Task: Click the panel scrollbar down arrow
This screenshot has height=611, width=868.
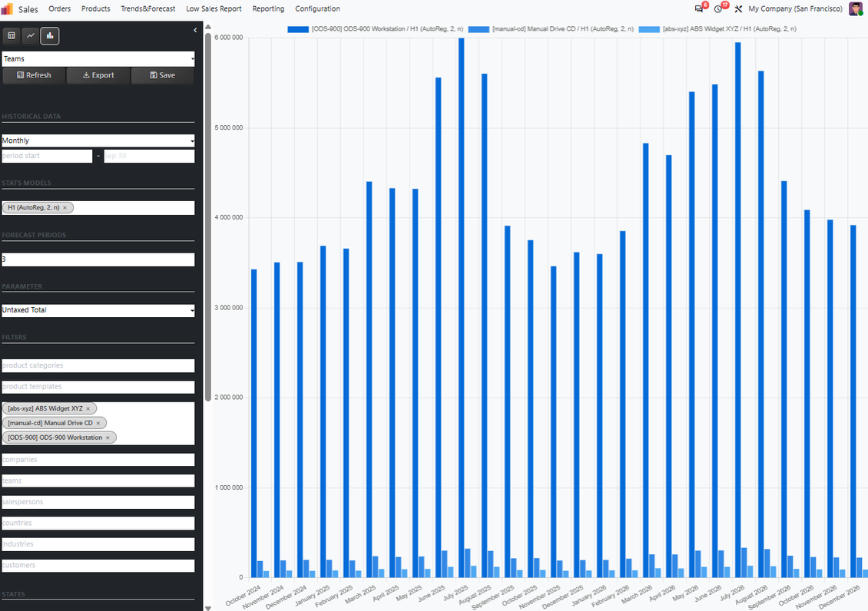Action: (208, 608)
